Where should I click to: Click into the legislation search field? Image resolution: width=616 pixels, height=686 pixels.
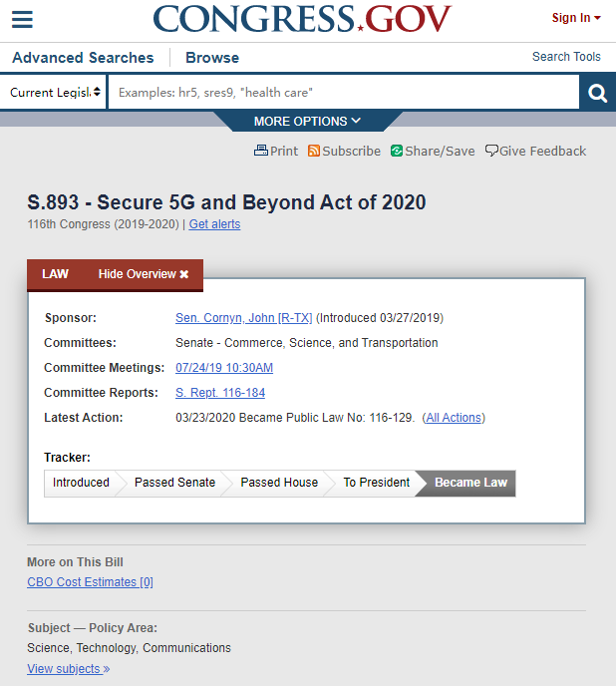[343, 93]
